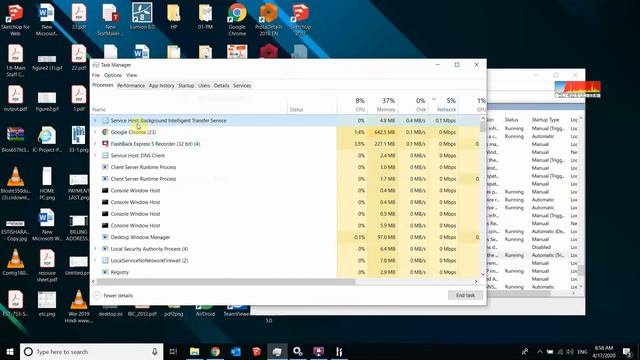Open Outlook from the taskbar
The width and height of the screenshot is (640, 360).
click(x=236, y=351)
